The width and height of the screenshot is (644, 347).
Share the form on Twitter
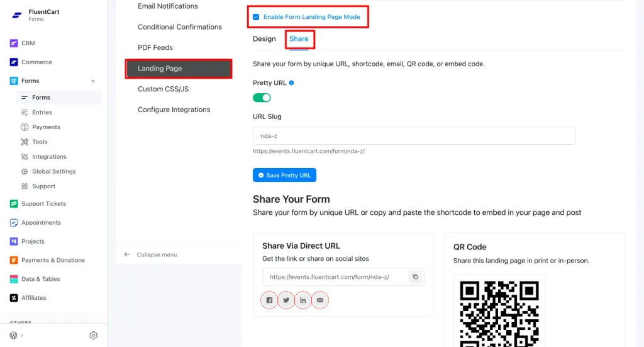point(286,300)
